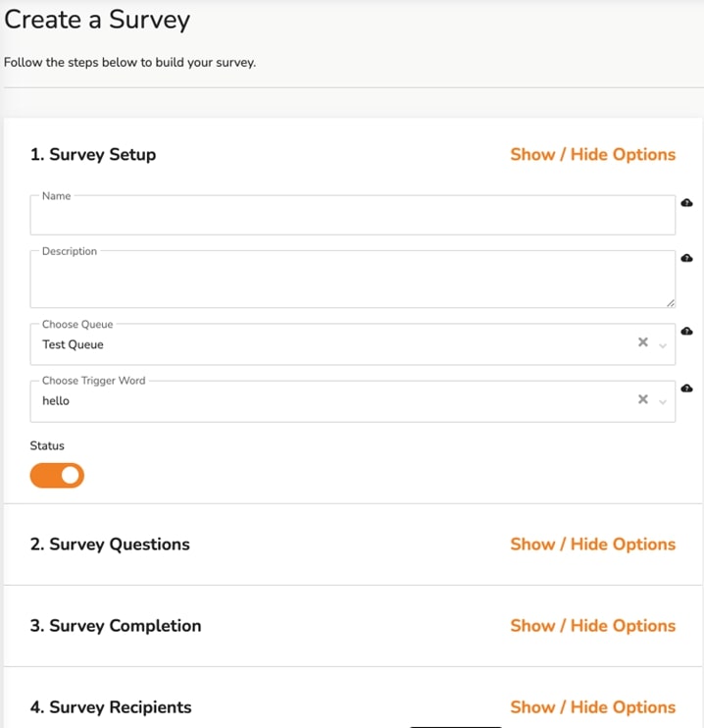Expand Survey Recipients via Show / Hide Options
The image size is (704, 728).
point(592,707)
